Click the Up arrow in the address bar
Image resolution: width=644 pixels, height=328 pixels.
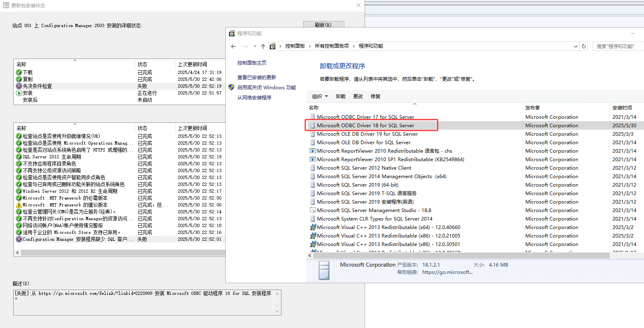263,46
